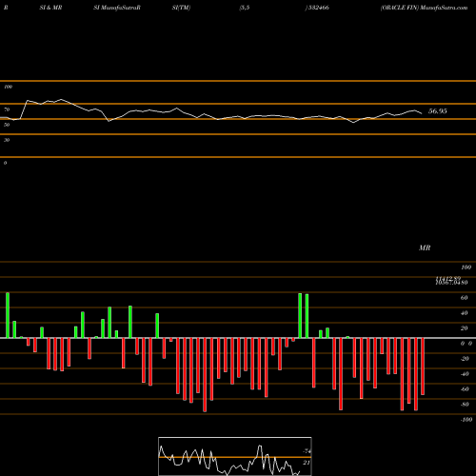Click the 20 label on MR axis
The width and height of the screenshot is (476, 476).
464,328
